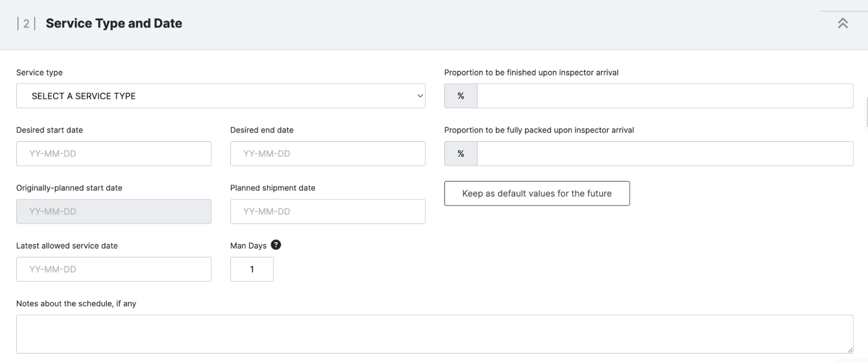Screen dimensions: 868x362
Task: Click the greyed Originally-planned start date field
Action: pos(114,211)
